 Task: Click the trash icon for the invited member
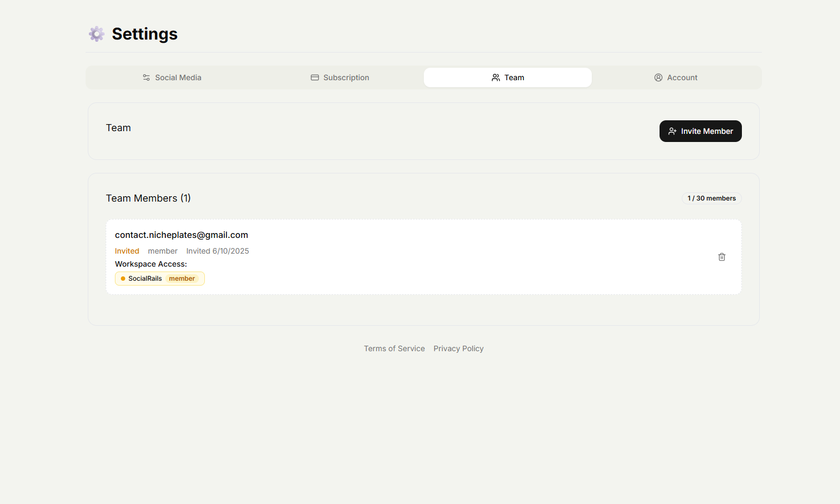click(x=721, y=256)
